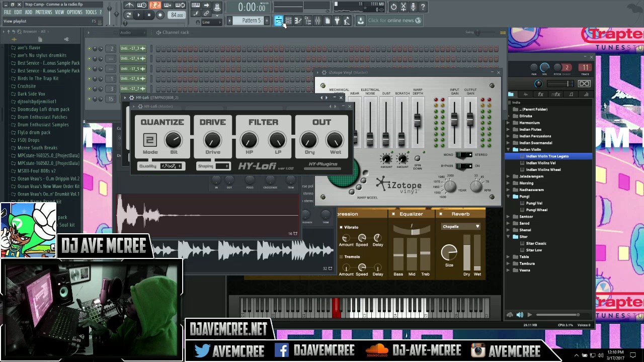Toggle the Tremolo checkbox

pyautogui.click(x=341, y=256)
